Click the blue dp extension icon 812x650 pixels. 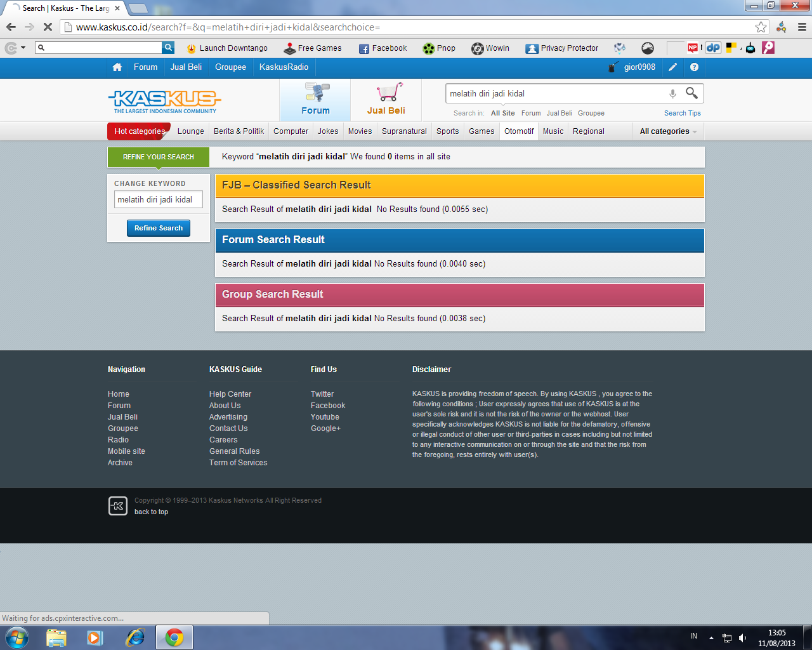point(713,48)
